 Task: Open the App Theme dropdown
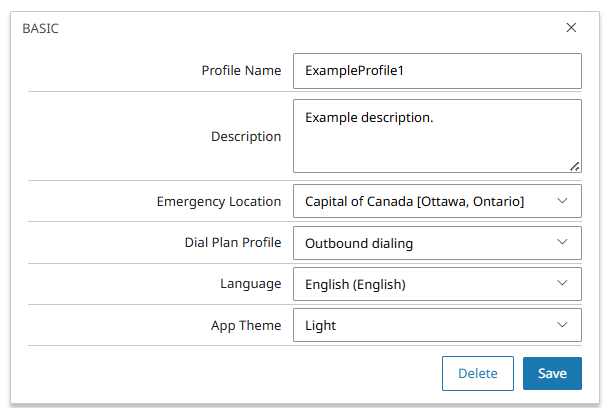point(437,325)
